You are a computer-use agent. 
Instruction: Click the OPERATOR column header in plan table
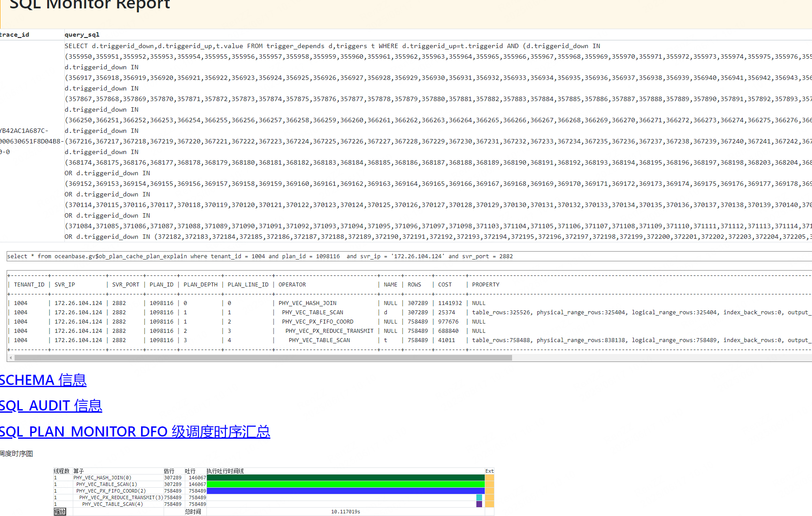292,285
